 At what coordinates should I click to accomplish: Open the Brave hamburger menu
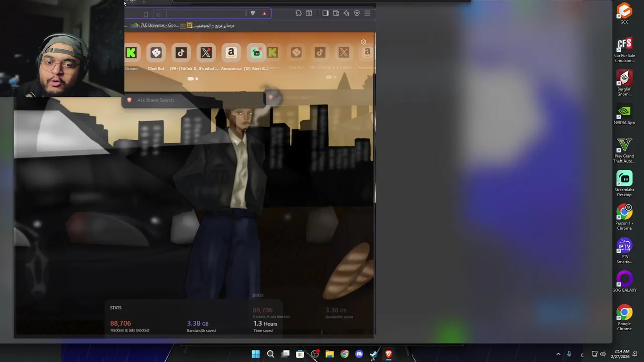point(367,13)
